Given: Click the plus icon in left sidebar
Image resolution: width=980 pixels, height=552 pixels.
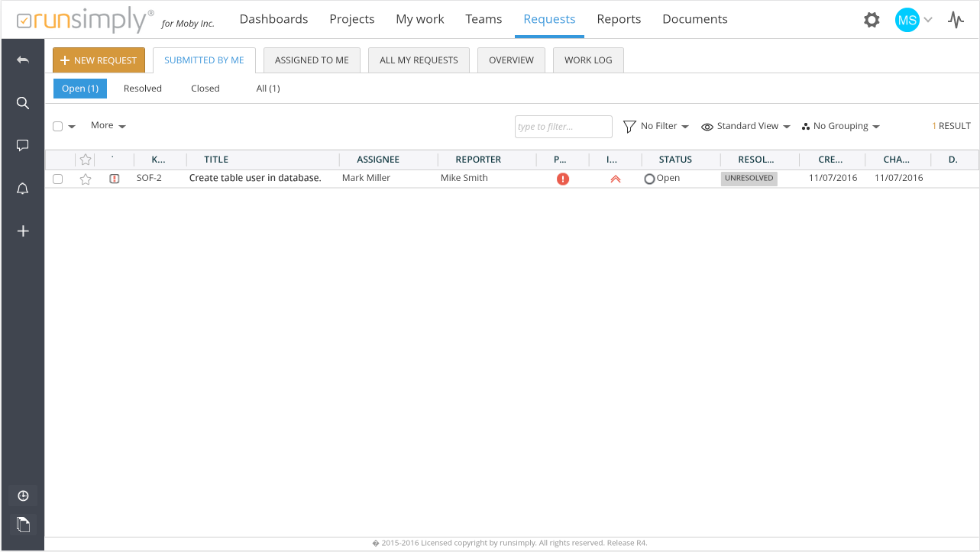Looking at the screenshot, I should [23, 231].
